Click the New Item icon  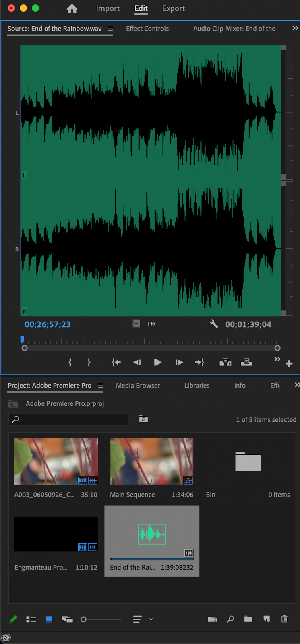click(266, 619)
